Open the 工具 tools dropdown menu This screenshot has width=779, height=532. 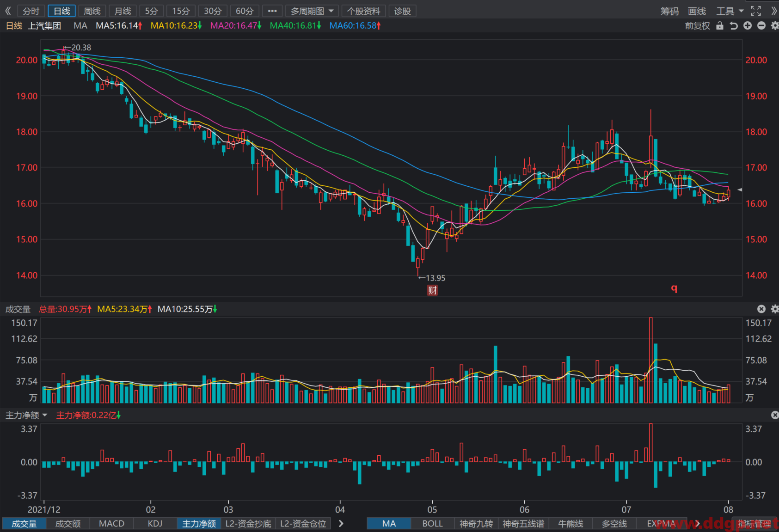(x=730, y=11)
